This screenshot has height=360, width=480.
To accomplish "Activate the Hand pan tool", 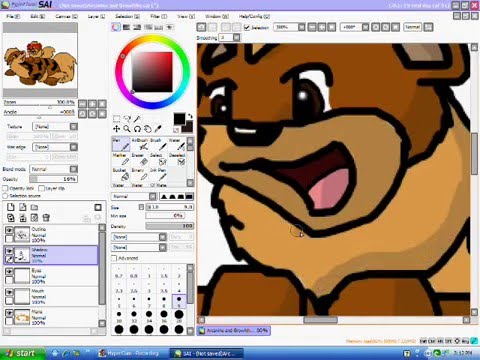I will coord(148,129).
